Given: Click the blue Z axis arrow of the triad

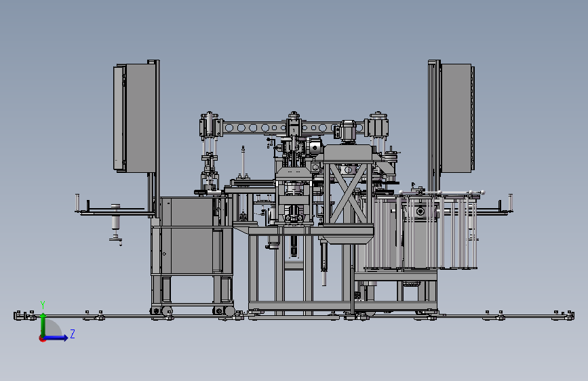Looking at the screenshot, I should [56, 338].
